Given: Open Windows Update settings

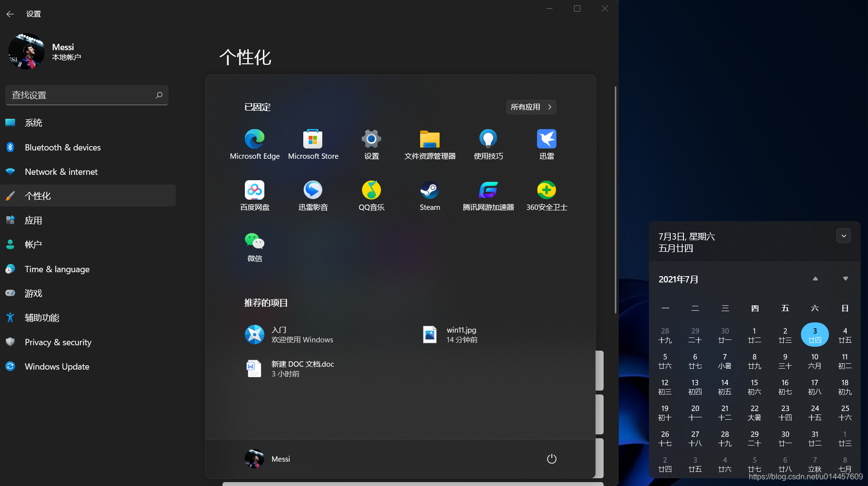Looking at the screenshot, I should tap(88, 366).
